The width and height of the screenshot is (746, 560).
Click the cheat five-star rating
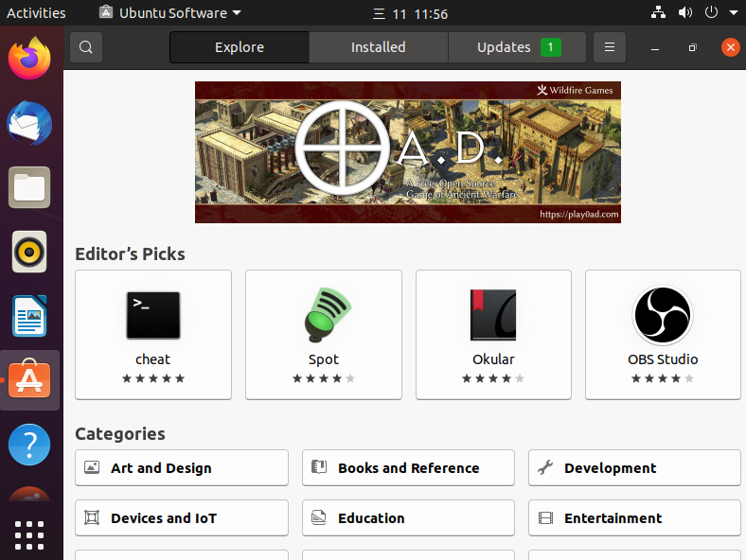(153, 378)
